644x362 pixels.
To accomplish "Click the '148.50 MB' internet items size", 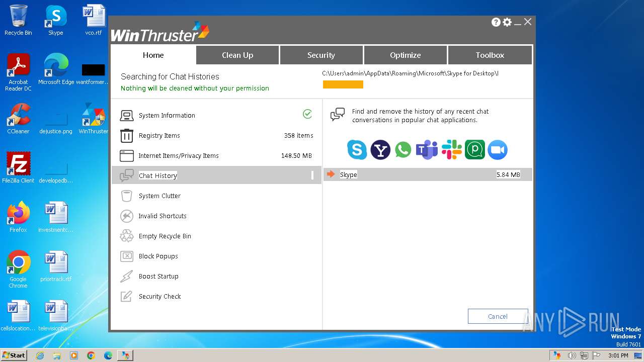I will click(296, 156).
